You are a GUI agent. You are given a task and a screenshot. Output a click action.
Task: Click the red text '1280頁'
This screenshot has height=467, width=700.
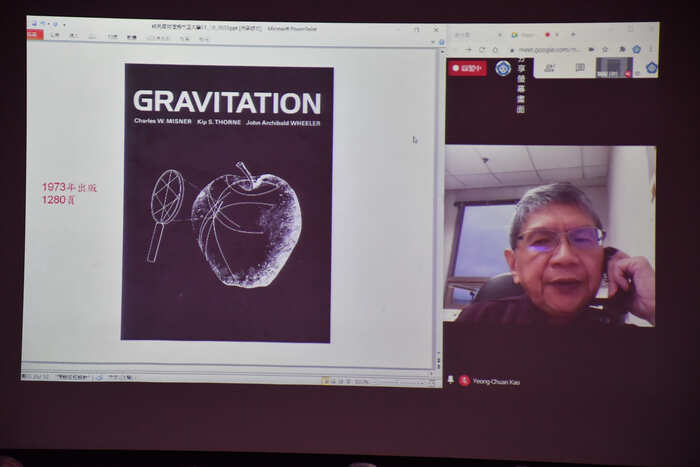pos(58,200)
